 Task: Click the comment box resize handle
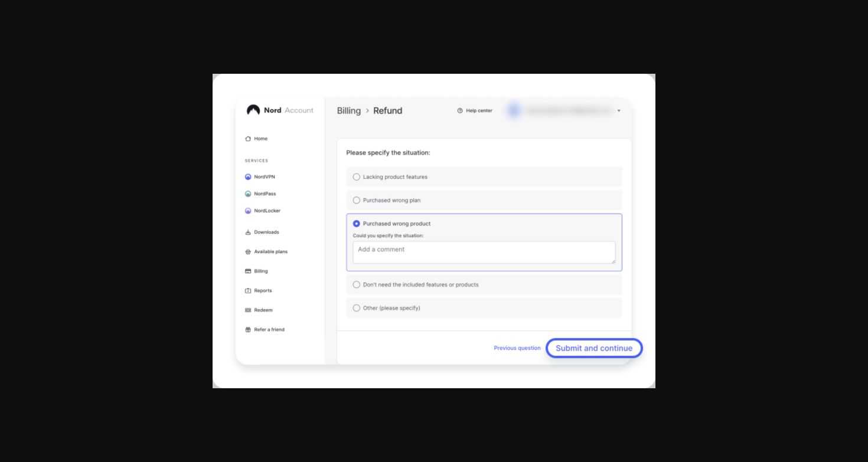613,261
